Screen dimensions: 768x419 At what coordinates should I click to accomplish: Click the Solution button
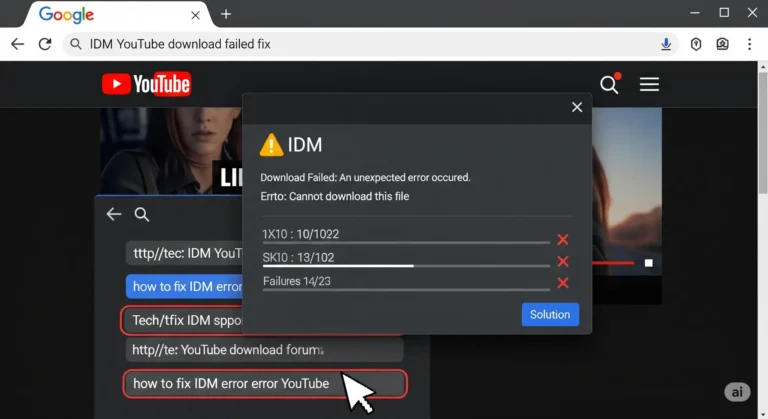point(550,315)
